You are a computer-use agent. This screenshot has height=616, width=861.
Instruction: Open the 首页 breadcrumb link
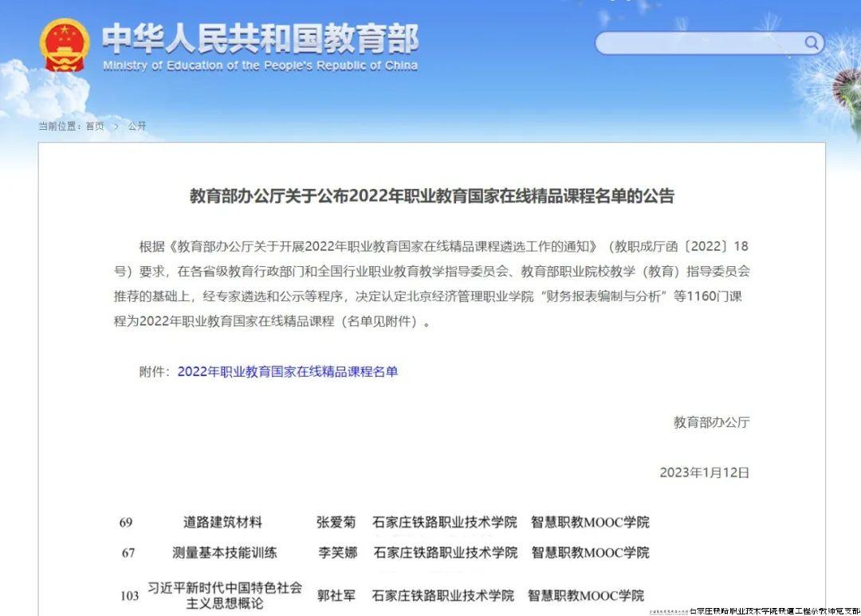click(95, 126)
